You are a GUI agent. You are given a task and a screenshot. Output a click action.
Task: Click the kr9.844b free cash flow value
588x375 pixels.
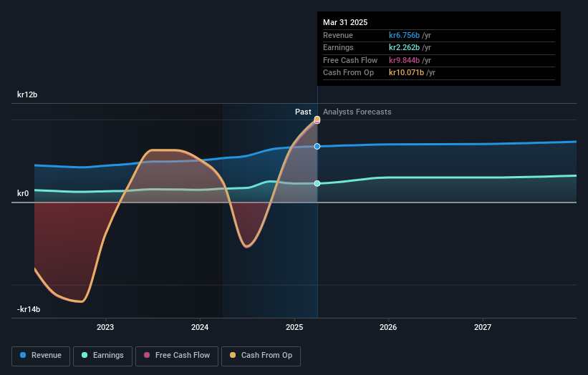pos(404,60)
